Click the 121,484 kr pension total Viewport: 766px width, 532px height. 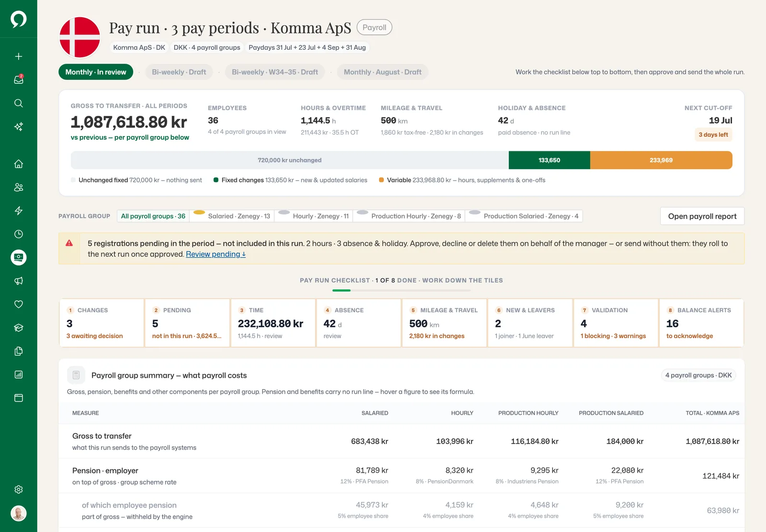pyautogui.click(x=721, y=476)
